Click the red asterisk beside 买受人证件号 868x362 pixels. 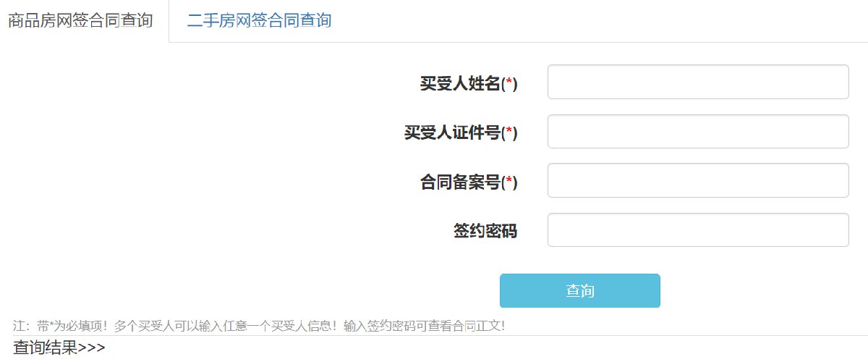click(x=509, y=133)
